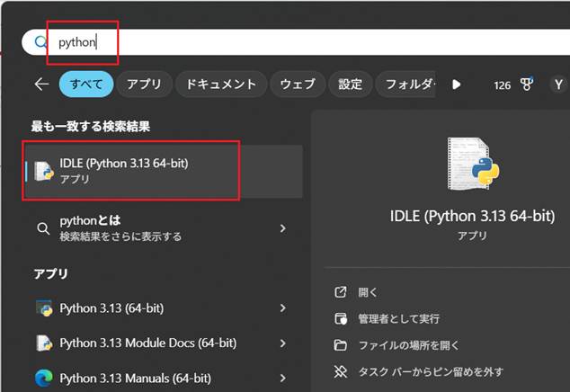Switch to the フォルダー filter tab
570x392 pixels.
coord(405,85)
